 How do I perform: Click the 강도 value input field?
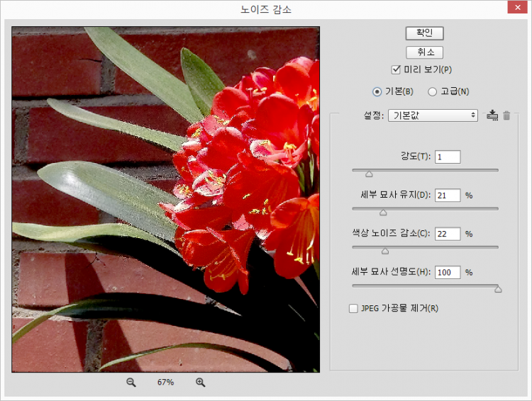448,157
